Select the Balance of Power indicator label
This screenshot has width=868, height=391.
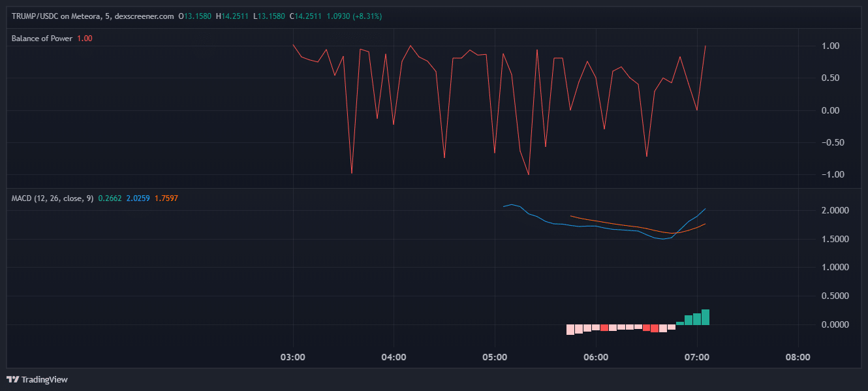point(42,39)
